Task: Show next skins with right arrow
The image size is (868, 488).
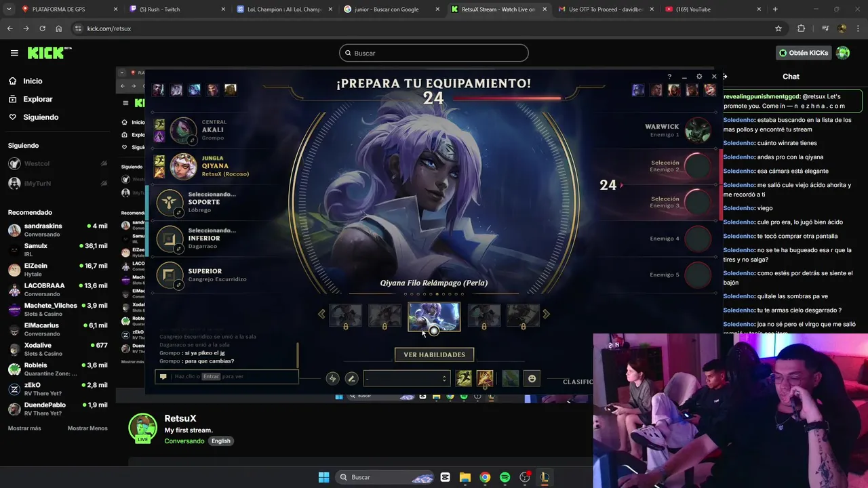Action: pyautogui.click(x=546, y=314)
